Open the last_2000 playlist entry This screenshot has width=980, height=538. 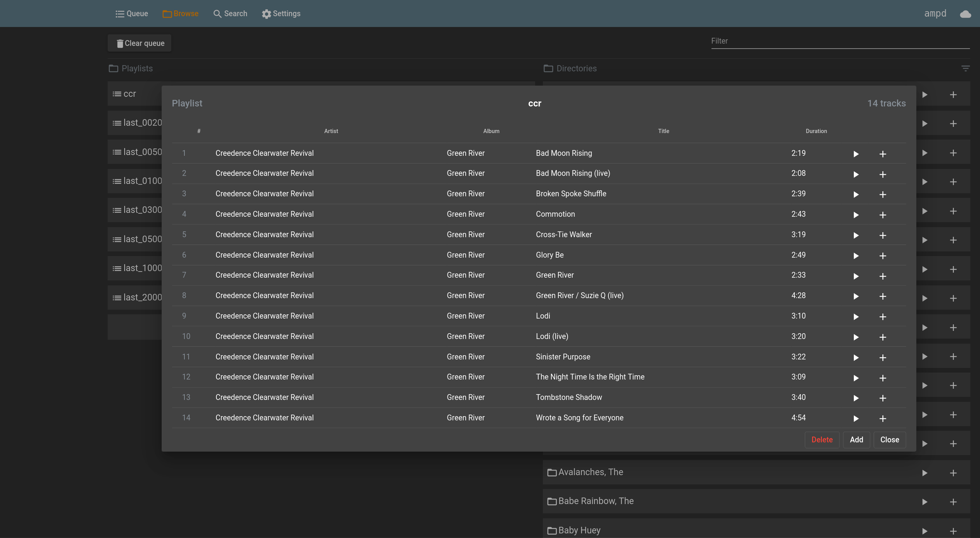(135, 297)
